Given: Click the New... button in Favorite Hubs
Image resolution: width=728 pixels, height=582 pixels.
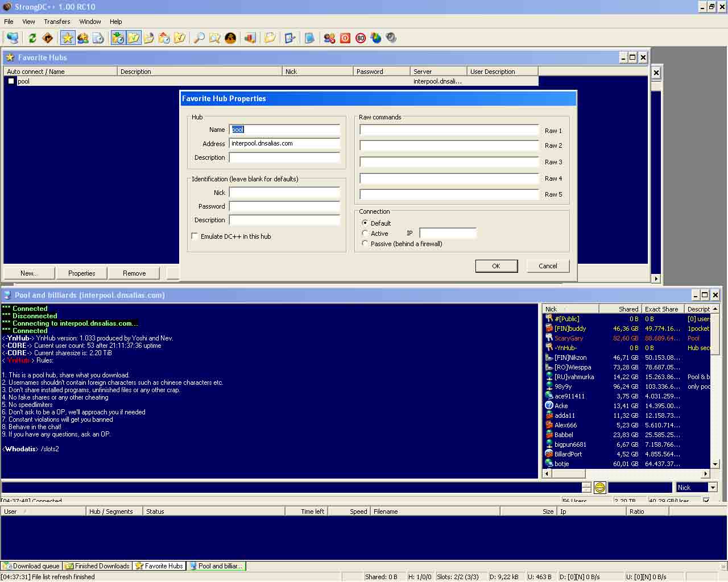Looking at the screenshot, I should pyautogui.click(x=29, y=273).
